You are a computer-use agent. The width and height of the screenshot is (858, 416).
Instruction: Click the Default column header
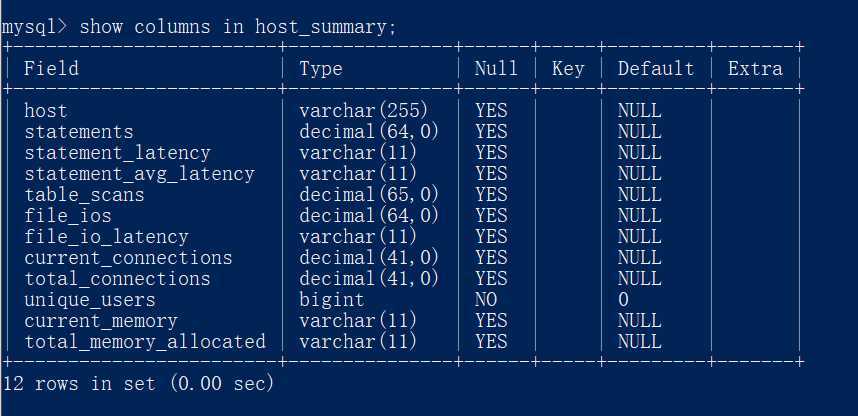click(656, 68)
